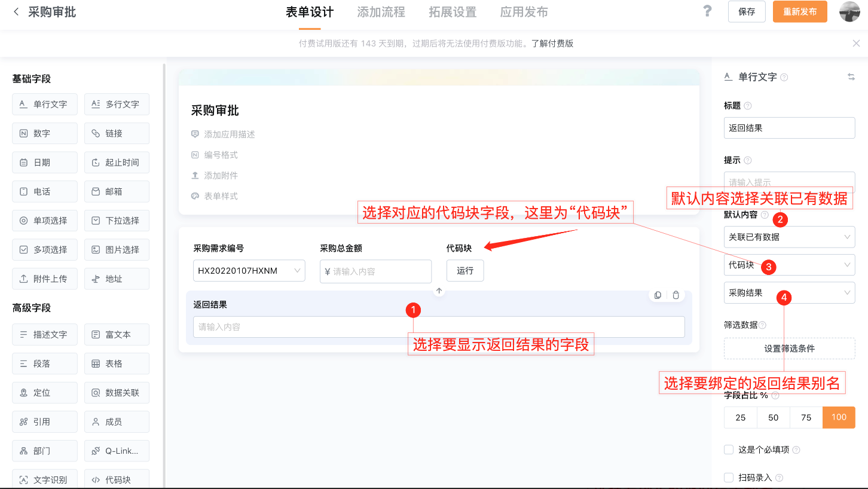The width and height of the screenshot is (868, 489).
Task: Open the 采购结果 alias dropdown
Action: coord(789,293)
